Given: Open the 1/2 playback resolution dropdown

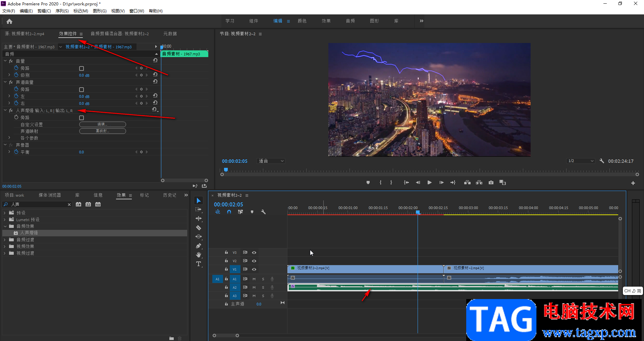Looking at the screenshot, I should [x=581, y=161].
